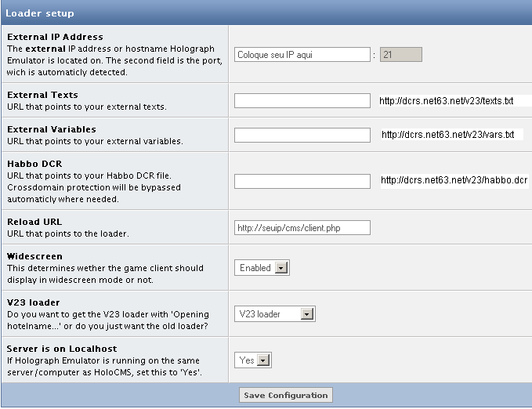The image size is (532, 409).
Task: Click the External IP Address label
Action: pyautogui.click(x=55, y=37)
